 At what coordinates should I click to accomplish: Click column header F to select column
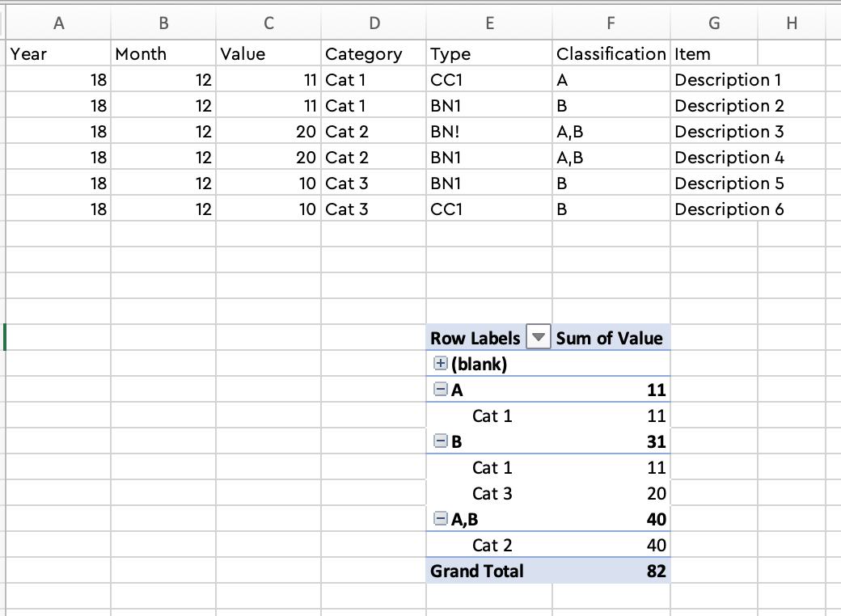tap(611, 24)
